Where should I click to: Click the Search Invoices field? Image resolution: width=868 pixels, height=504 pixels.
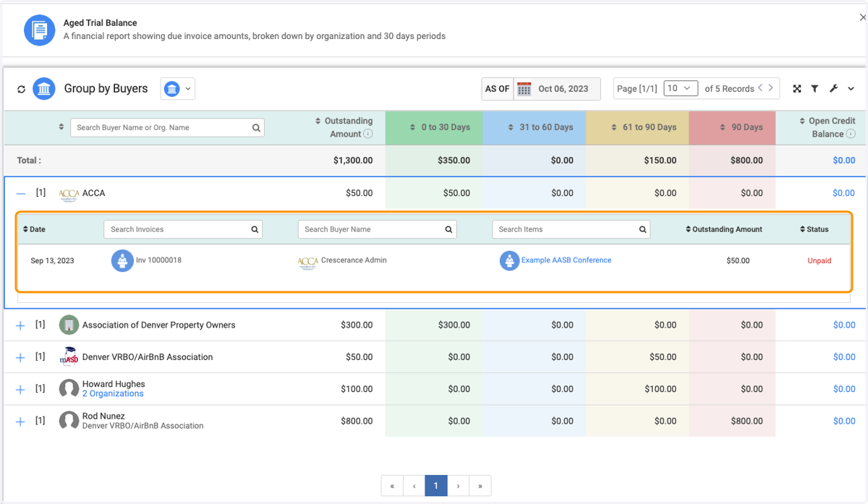[183, 229]
